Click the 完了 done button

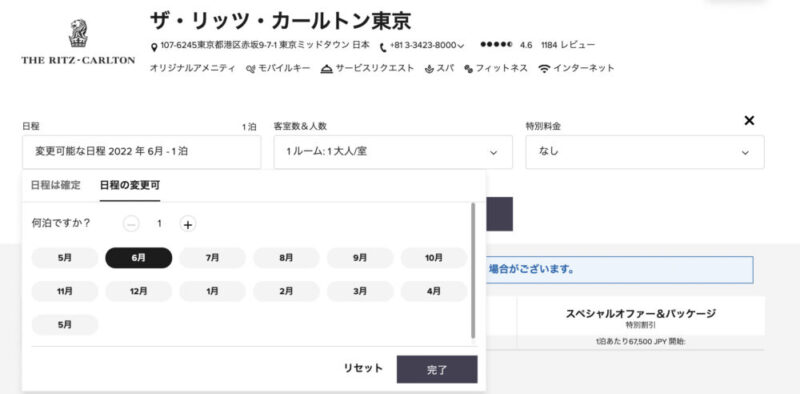click(x=437, y=370)
